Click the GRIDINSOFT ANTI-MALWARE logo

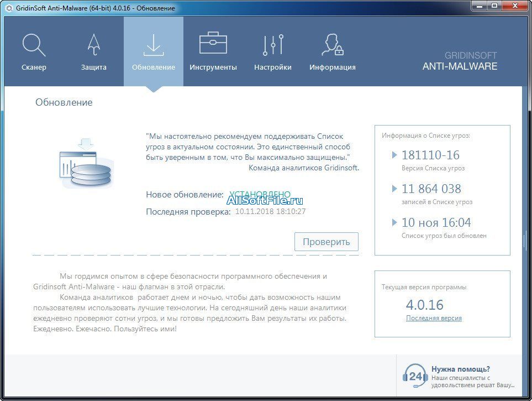tap(460, 61)
